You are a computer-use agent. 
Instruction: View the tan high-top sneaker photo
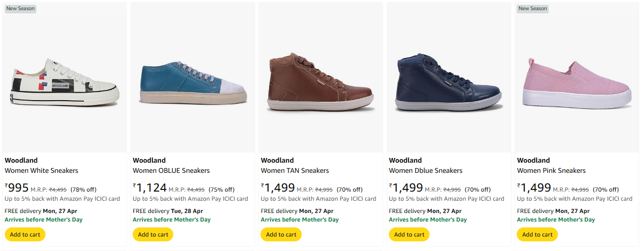click(320, 83)
